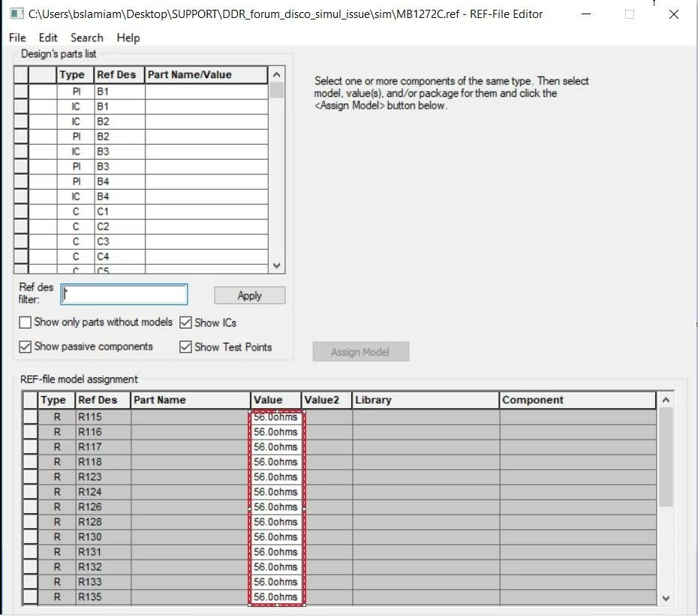Viewport: 698px width, 616px height.
Task: Select the PI B1 row selector box
Action: coord(21,92)
